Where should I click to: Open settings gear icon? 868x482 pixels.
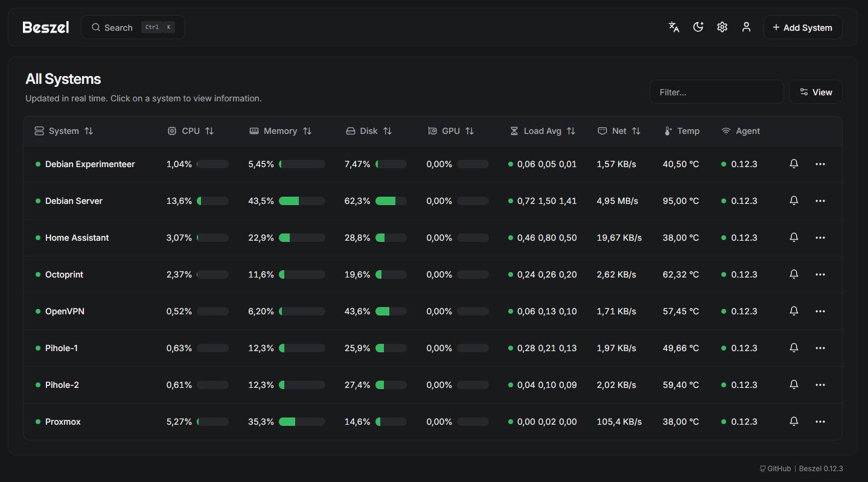click(722, 27)
